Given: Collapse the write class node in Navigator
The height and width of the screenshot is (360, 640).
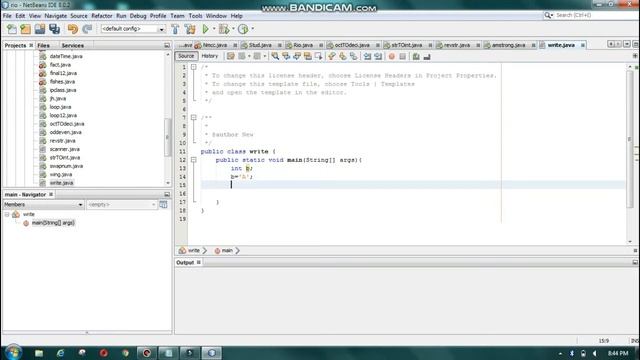Looking at the screenshot, I should pos(7,214).
